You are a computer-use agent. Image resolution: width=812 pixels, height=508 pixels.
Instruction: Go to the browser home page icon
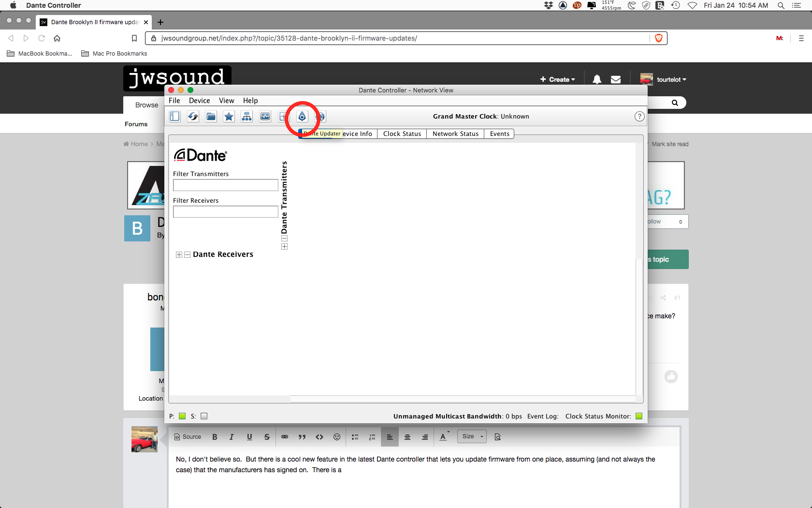[x=57, y=38]
